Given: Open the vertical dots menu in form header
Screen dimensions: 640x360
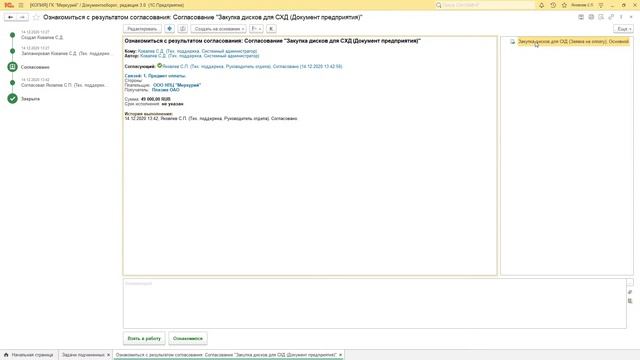Looking at the screenshot, I should click(x=621, y=17).
